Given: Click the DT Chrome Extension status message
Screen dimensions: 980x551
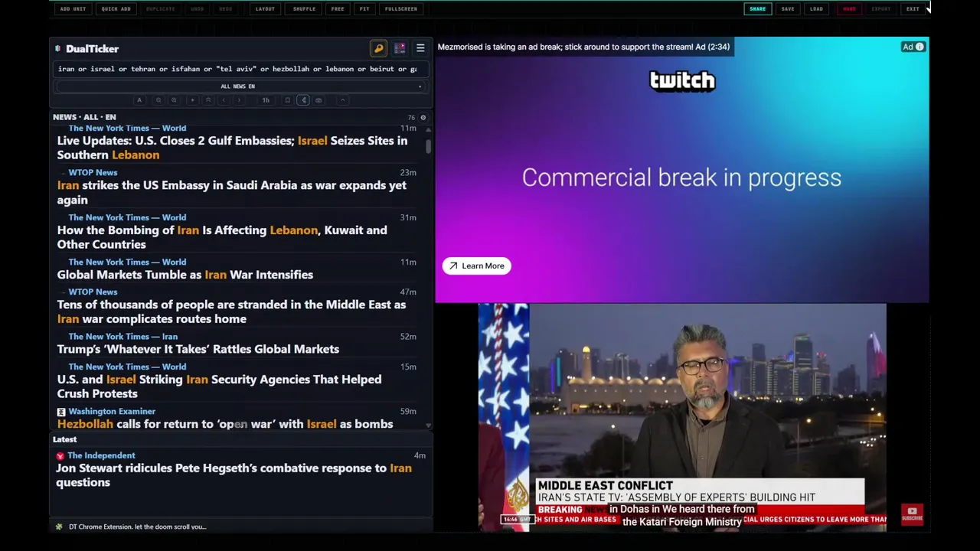Looking at the screenshot, I should tap(137, 527).
